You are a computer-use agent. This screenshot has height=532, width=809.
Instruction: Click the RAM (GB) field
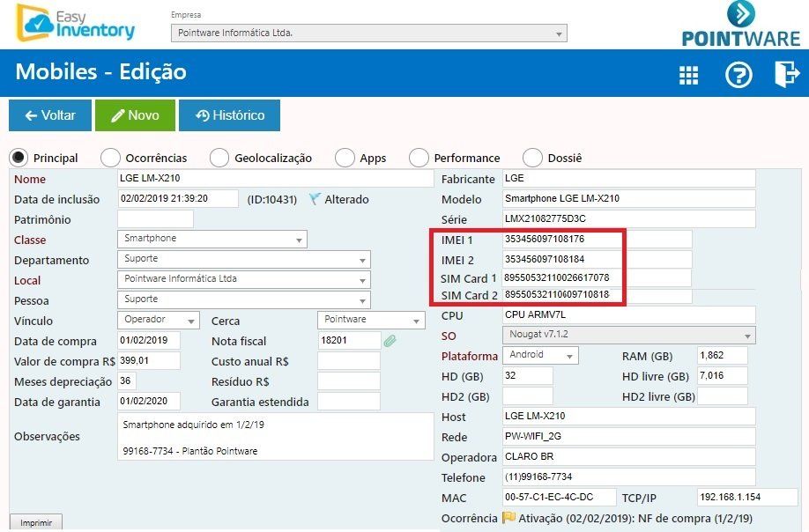tap(723, 355)
